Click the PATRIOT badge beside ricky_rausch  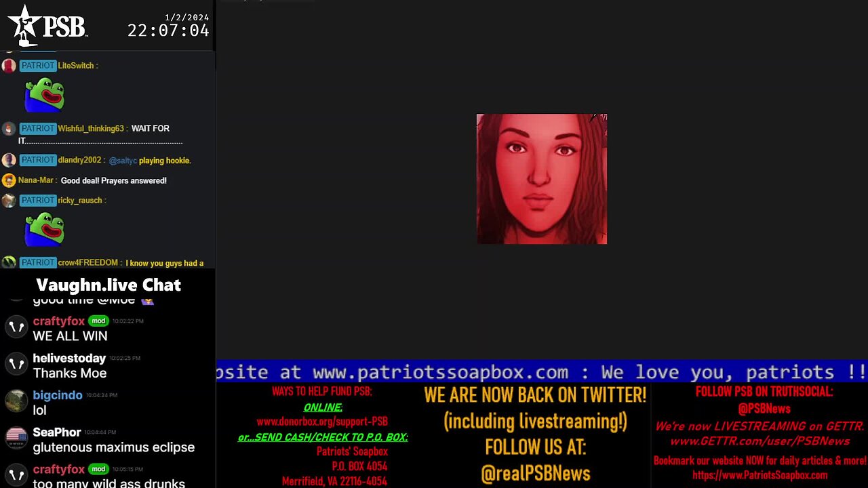37,200
